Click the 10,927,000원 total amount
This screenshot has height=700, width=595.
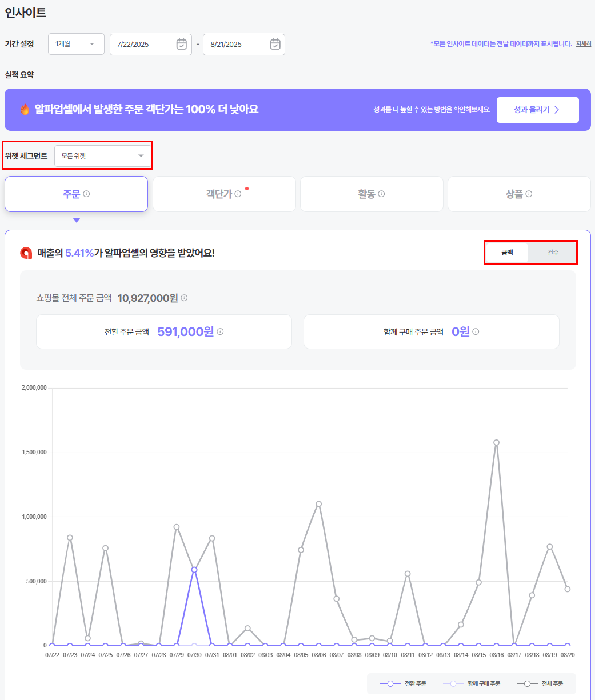coord(148,298)
